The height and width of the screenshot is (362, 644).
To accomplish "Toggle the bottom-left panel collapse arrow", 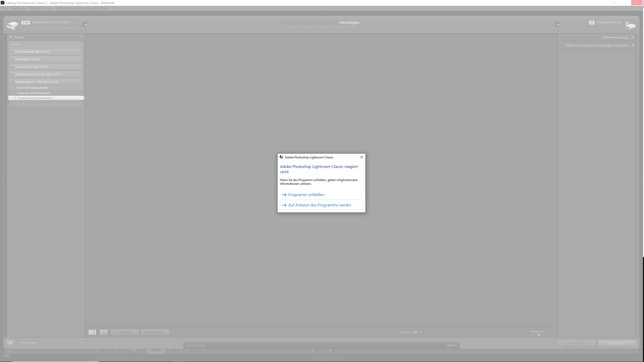I will tap(10, 343).
